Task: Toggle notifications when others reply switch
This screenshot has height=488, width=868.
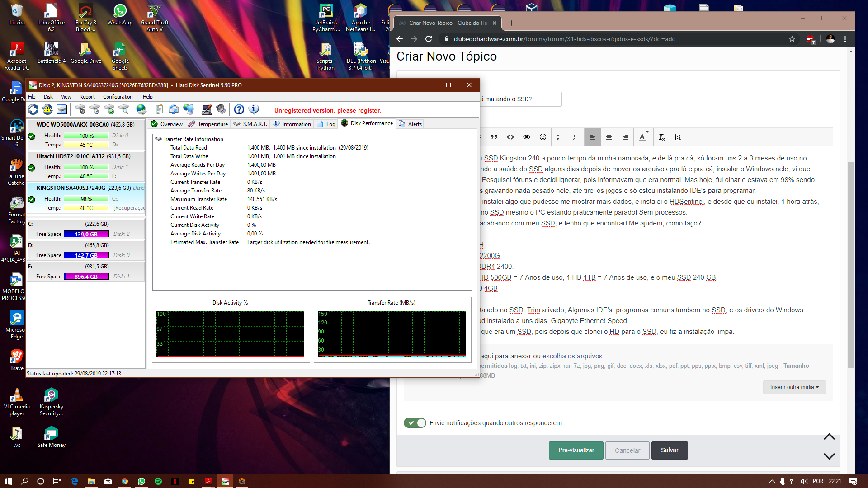Action: point(415,423)
